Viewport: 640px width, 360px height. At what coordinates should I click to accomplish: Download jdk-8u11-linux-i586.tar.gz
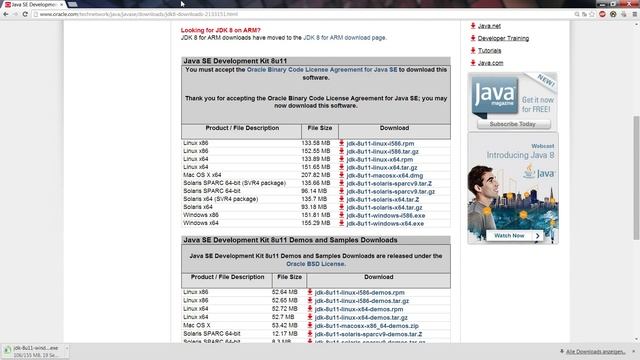[x=382, y=151]
